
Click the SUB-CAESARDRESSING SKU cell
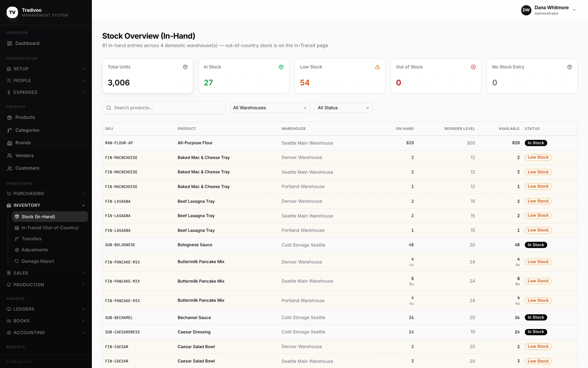(122, 332)
